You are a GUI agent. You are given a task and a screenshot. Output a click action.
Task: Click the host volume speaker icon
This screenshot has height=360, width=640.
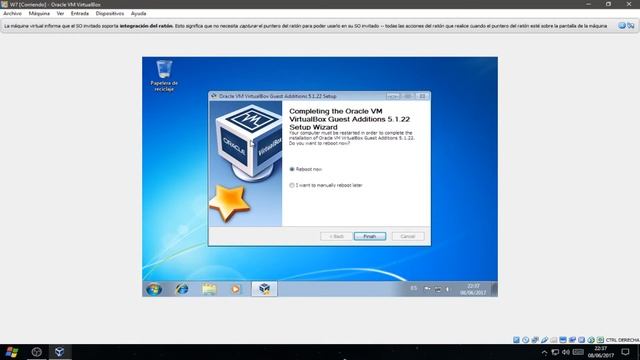coord(566,352)
